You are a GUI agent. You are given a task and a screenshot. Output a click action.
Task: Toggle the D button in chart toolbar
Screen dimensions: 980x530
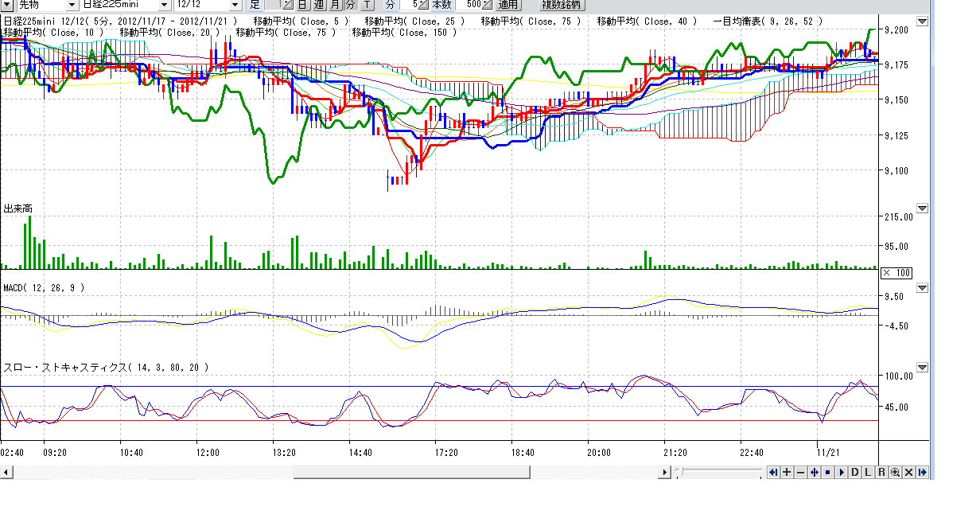855,472
